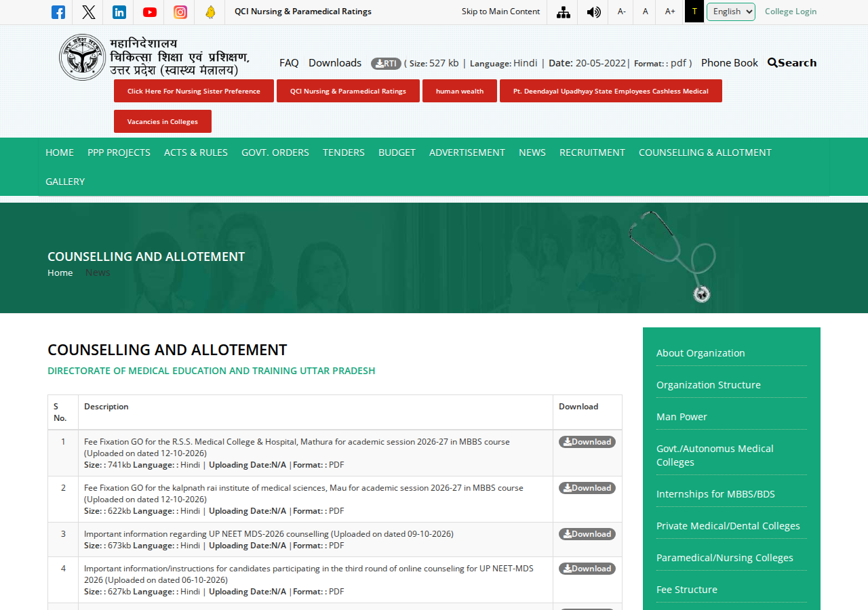Open the COUNSELLING & ALLOTMENT menu
868x610 pixels.
[x=705, y=152]
